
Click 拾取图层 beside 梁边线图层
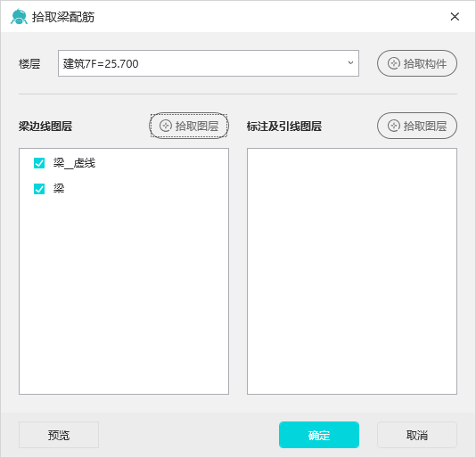(189, 126)
